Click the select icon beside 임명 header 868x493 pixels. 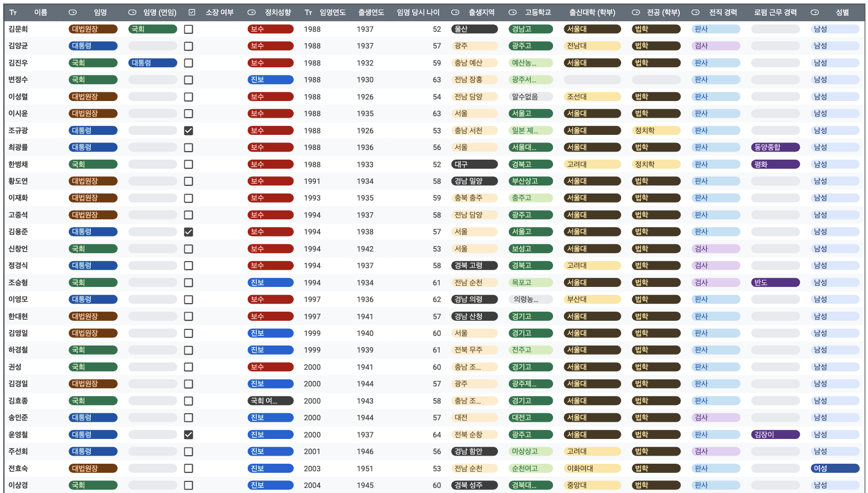point(73,12)
